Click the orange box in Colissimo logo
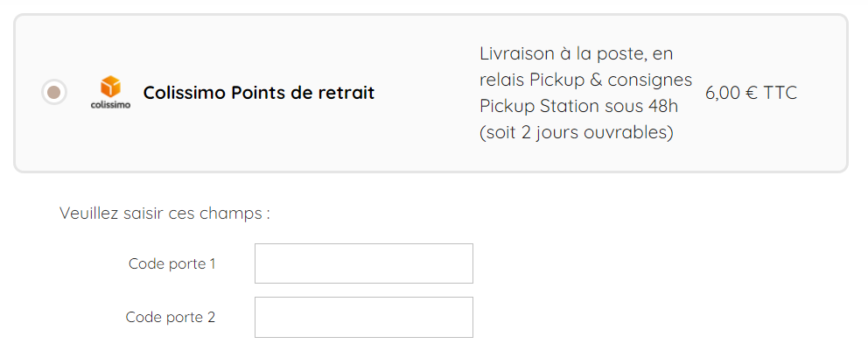This screenshot has width=868, height=358. [x=110, y=87]
